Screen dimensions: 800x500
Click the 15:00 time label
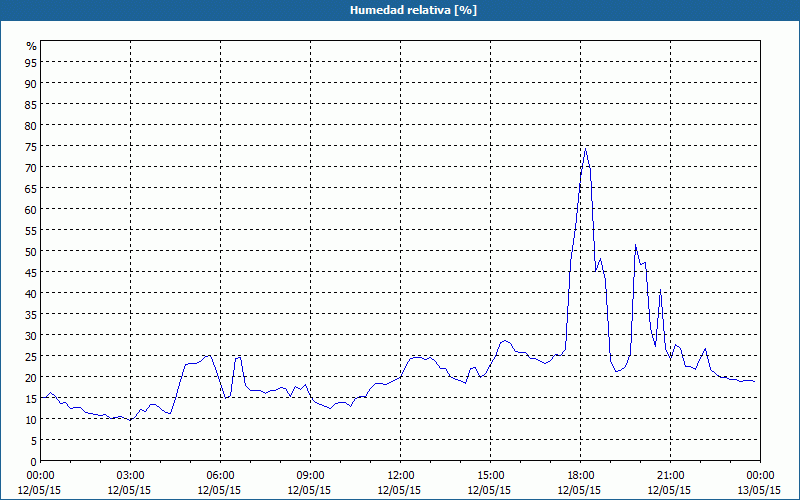490,476
